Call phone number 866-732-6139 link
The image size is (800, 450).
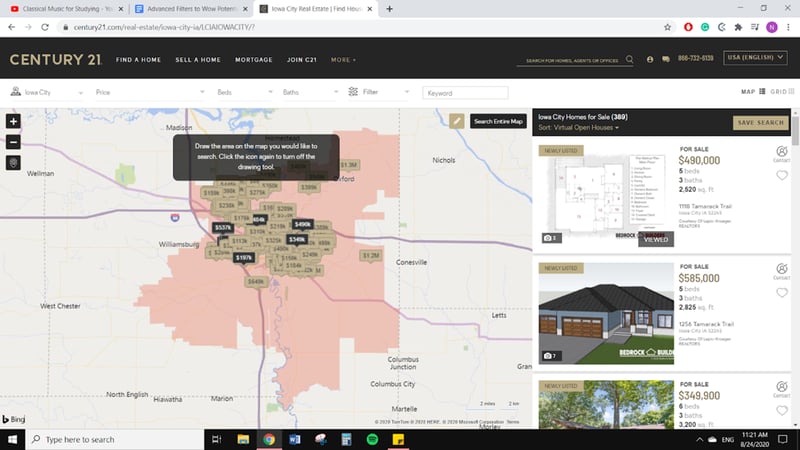click(x=695, y=58)
